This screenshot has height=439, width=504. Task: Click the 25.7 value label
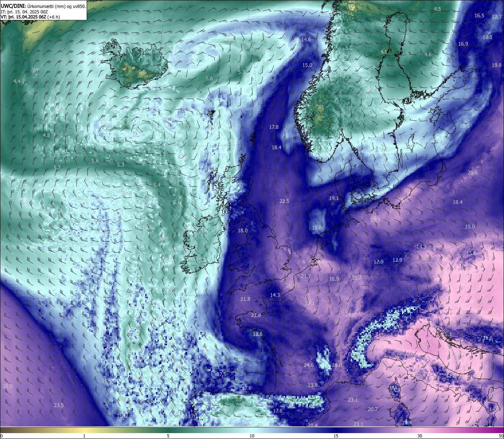coord(356,278)
